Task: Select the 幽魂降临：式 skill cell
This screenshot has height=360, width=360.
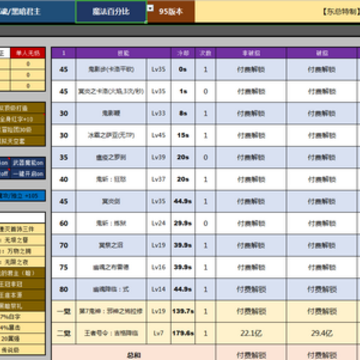Action: [x=111, y=289]
